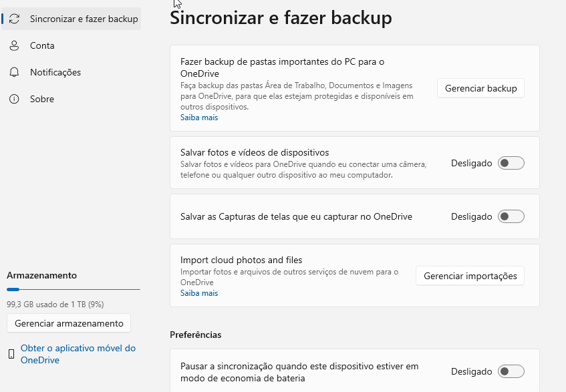566x392 pixels.
Task: Click the Armazenamento usage progress bar
Action: 74,289
